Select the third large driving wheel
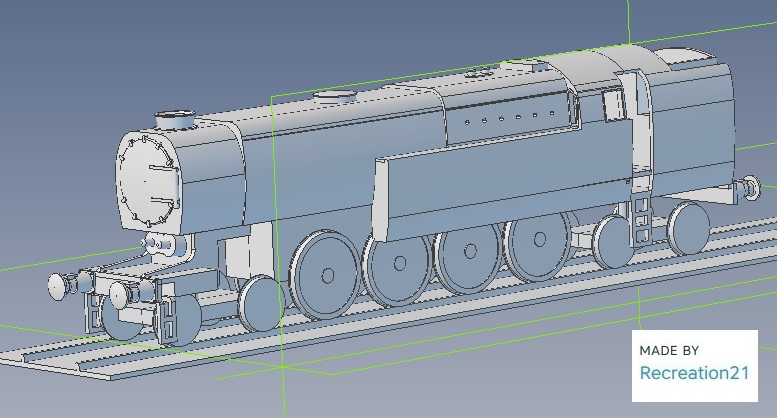This screenshot has width=777, height=418. point(470,257)
